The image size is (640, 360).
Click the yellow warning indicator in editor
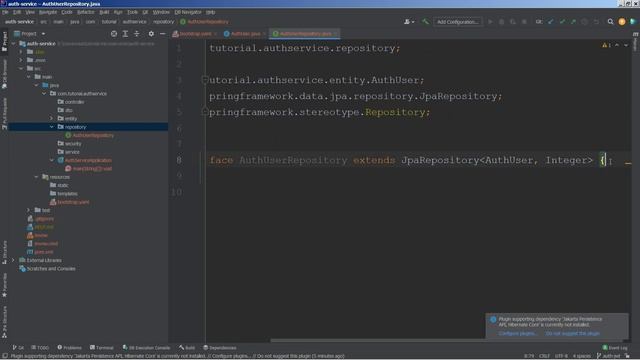coord(607,45)
